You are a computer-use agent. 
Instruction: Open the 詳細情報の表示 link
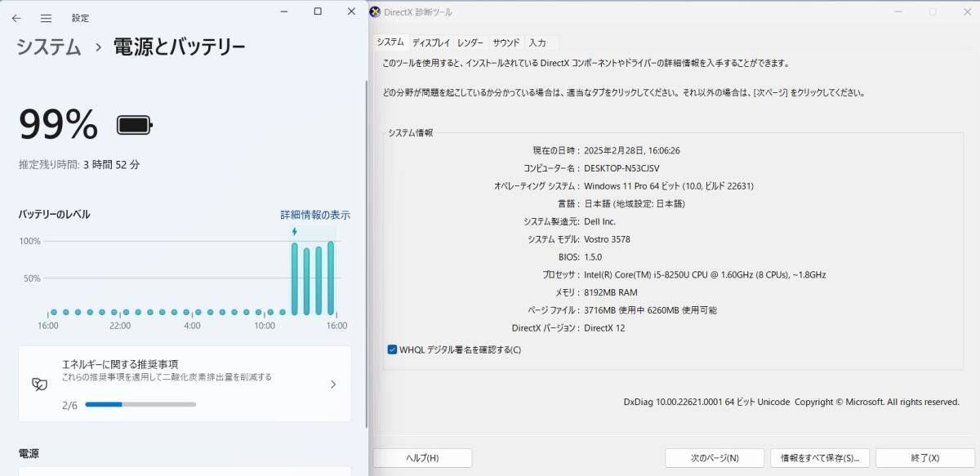tap(315, 215)
